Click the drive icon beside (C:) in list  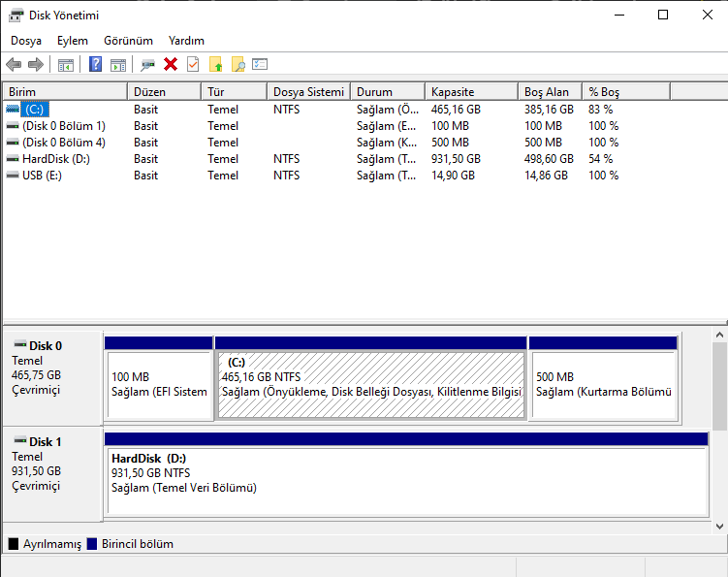13,110
